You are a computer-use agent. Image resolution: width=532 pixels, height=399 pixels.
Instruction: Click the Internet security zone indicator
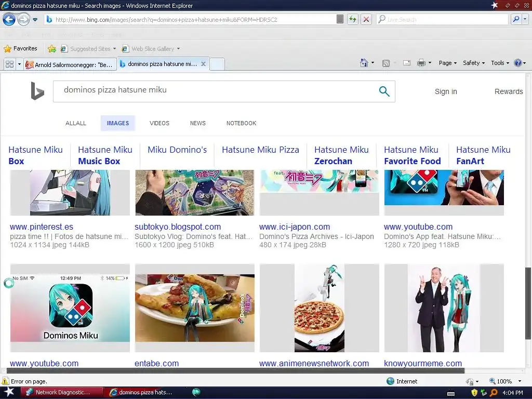point(402,381)
